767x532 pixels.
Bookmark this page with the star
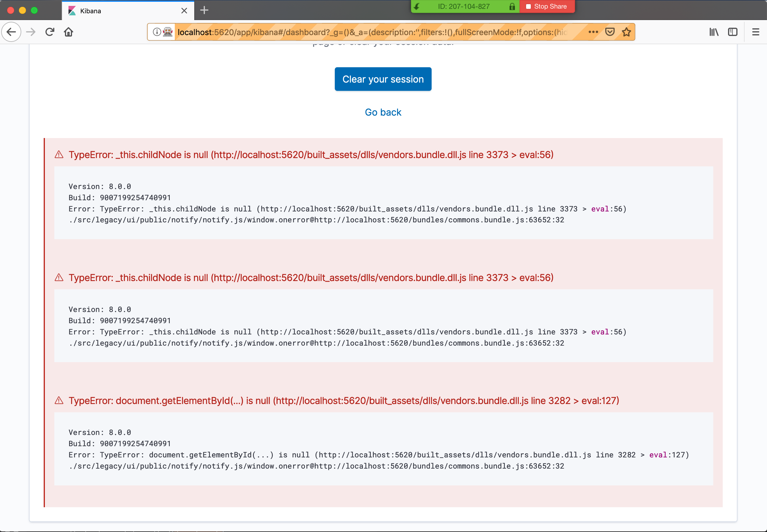click(x=626, y=32)
